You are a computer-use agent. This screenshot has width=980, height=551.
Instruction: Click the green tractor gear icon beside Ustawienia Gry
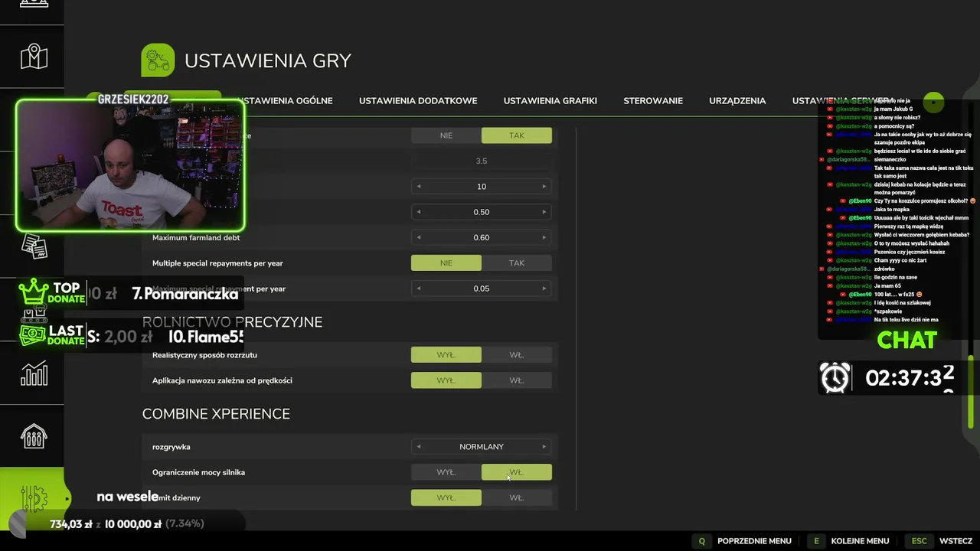[158, 60]
